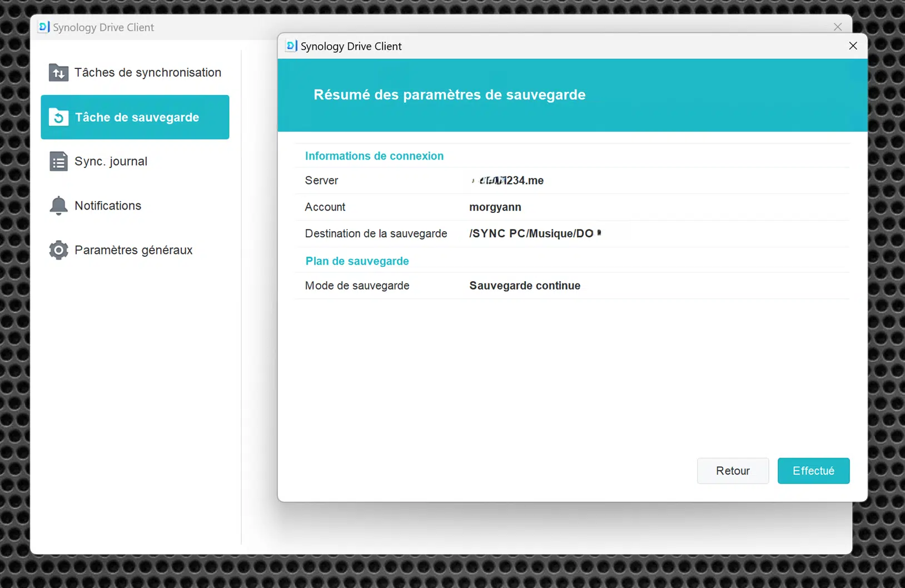Click the Synology Drive logo in background window
Viewport: 905px width, 588px height.
coord(43,27)
